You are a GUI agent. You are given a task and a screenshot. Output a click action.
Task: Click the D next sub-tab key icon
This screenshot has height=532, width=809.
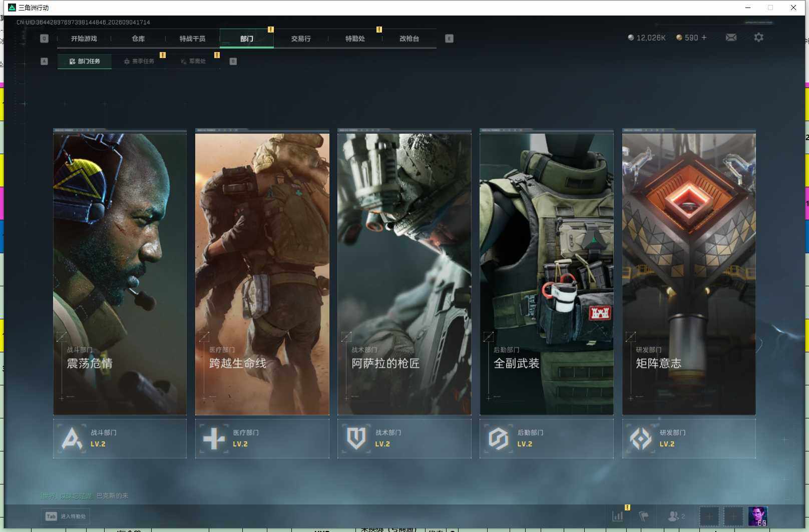tap(233, 61)
